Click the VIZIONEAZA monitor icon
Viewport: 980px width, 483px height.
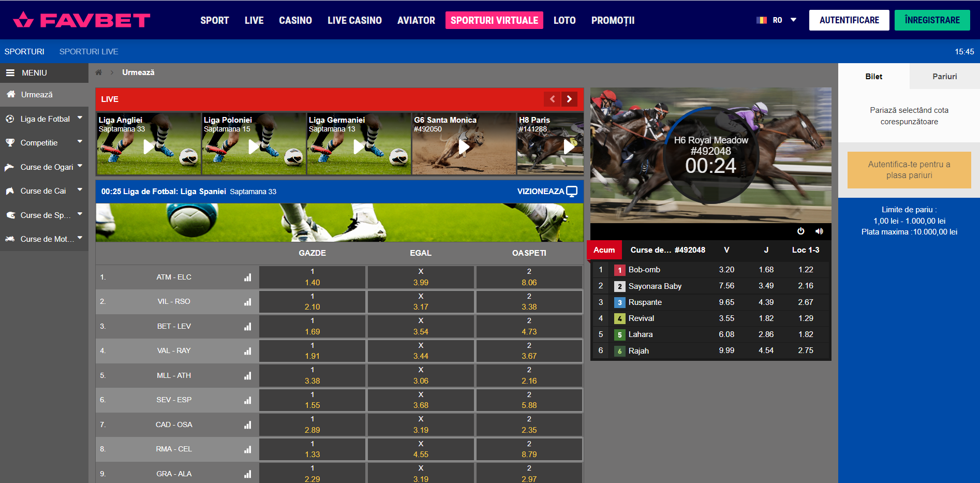point(572,192)
